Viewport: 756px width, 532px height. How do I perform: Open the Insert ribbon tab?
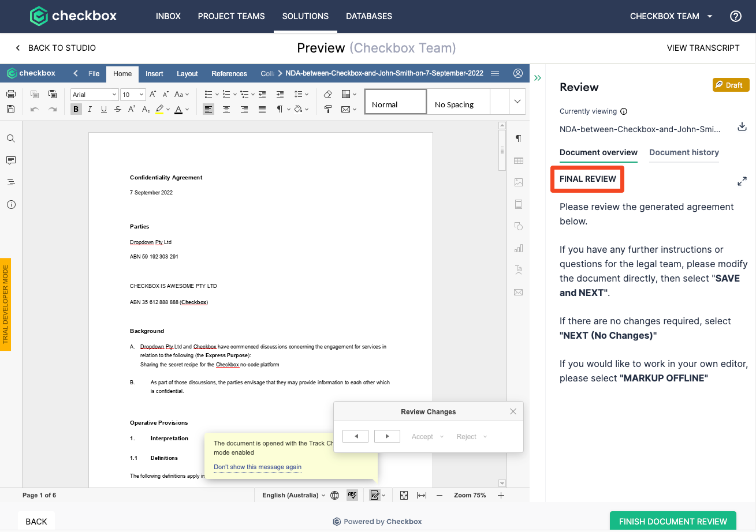(154, 73)
